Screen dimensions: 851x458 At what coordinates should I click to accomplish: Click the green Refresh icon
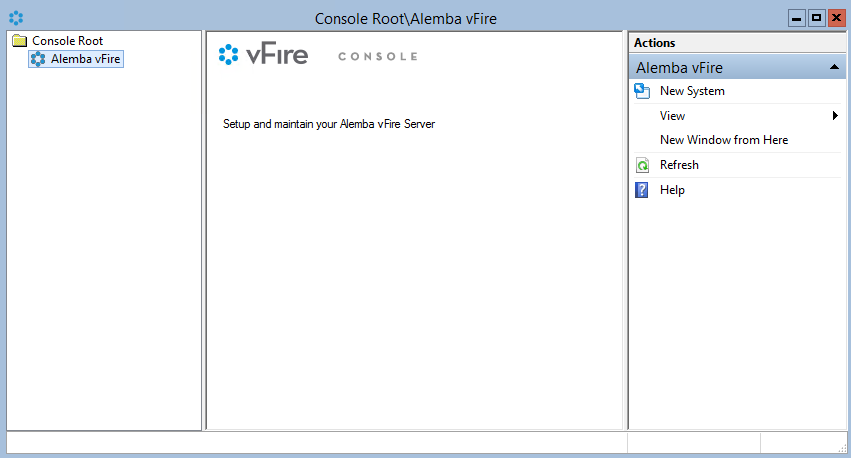coord(642,165)
